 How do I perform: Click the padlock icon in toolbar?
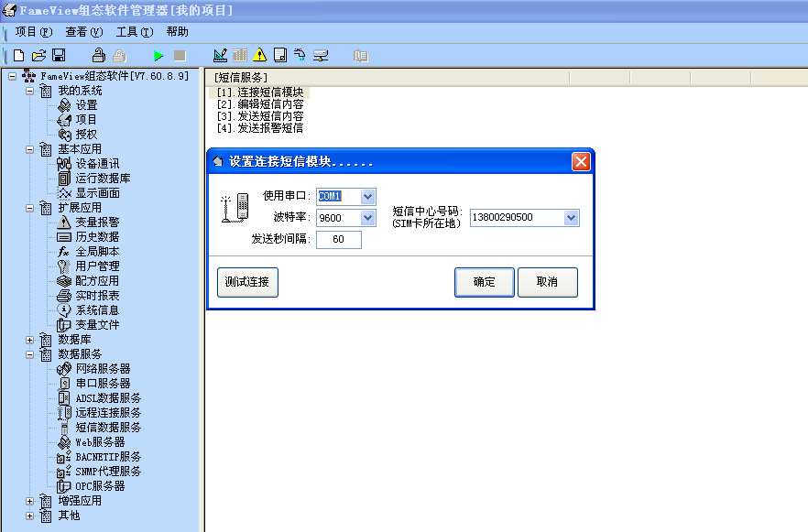tap(98, 56)
